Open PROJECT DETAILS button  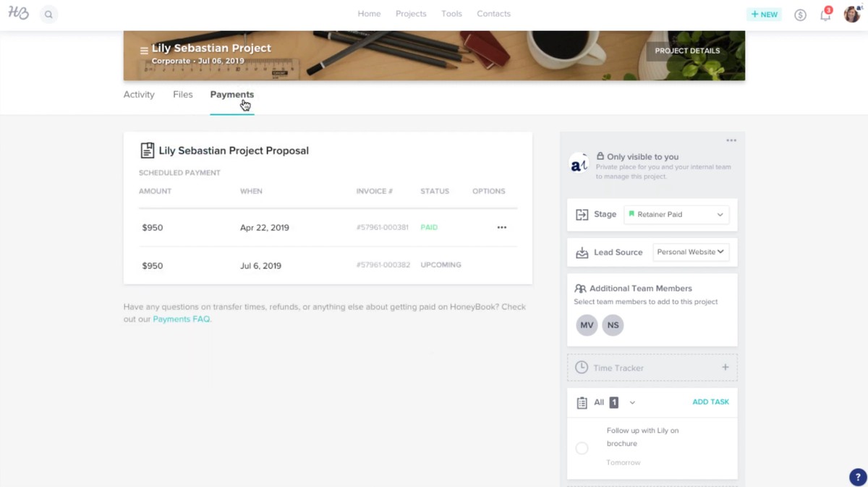click(687, 51)
